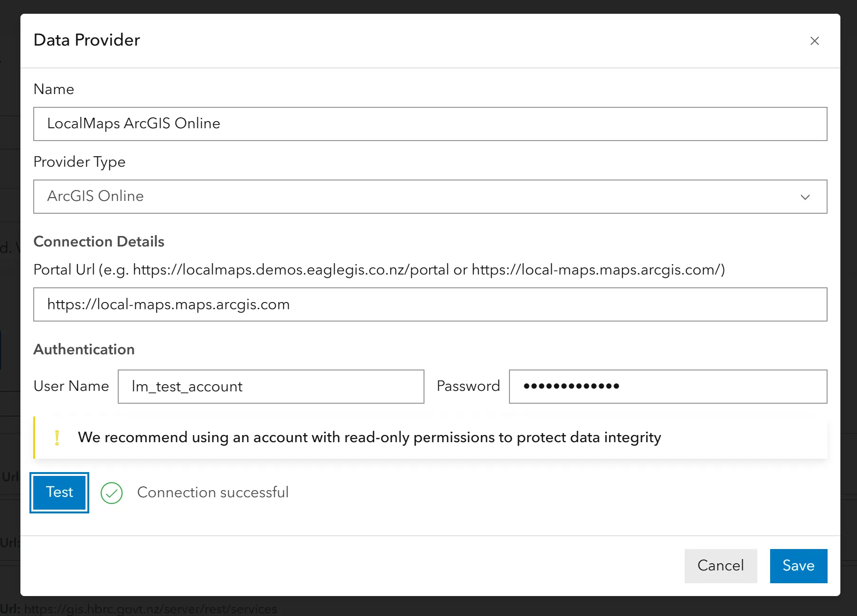The image size is (857, 616).
Task: Click the yellow warning exclamation icon
Action: click(x=57, y=437)
